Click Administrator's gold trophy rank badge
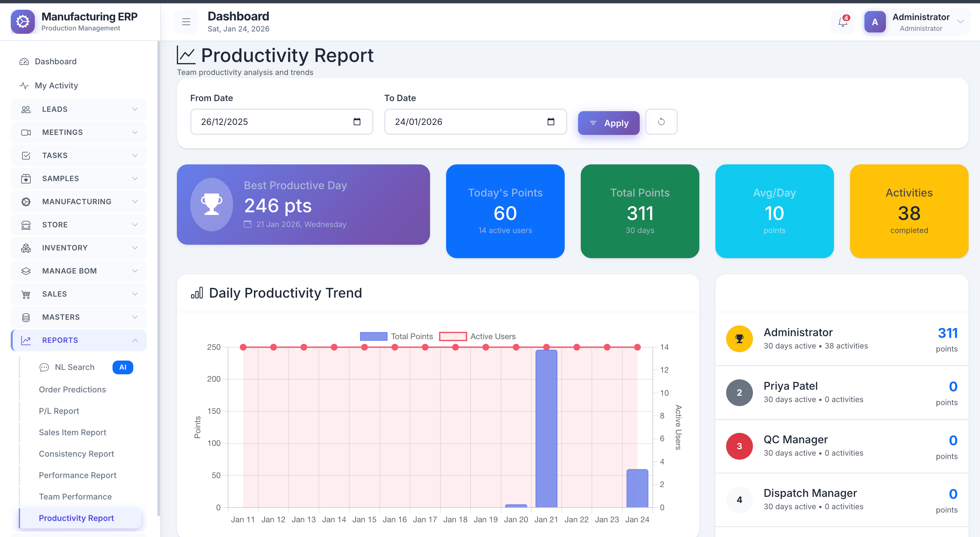Image resolution: width=980 pixels, height=537 pixels. [x=739, y=338]
